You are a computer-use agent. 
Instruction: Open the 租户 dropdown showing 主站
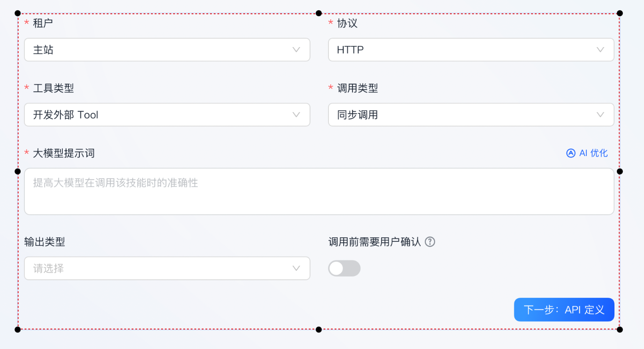[x=157, y=50]
